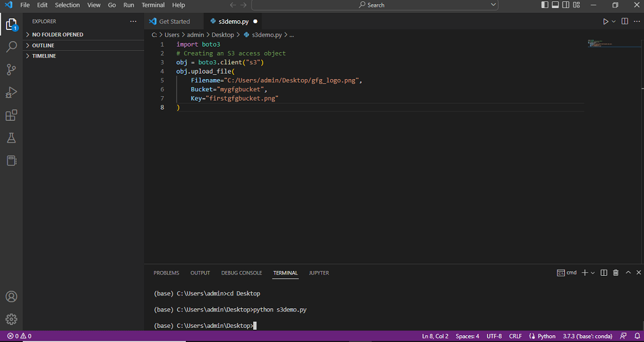Viewport: 644px width, 342px height.
Task: Expand the OUTLINE section
Action: click(43, 45)
